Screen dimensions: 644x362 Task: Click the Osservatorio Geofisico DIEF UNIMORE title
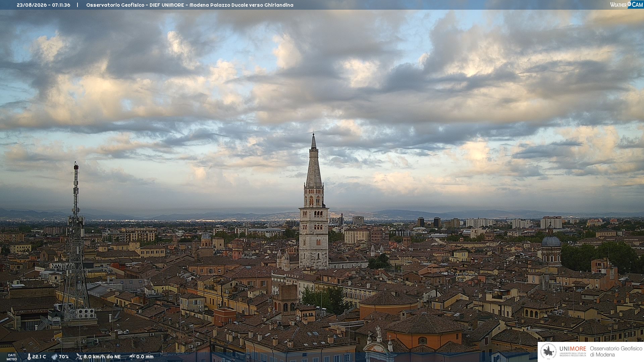click(135, 5)
